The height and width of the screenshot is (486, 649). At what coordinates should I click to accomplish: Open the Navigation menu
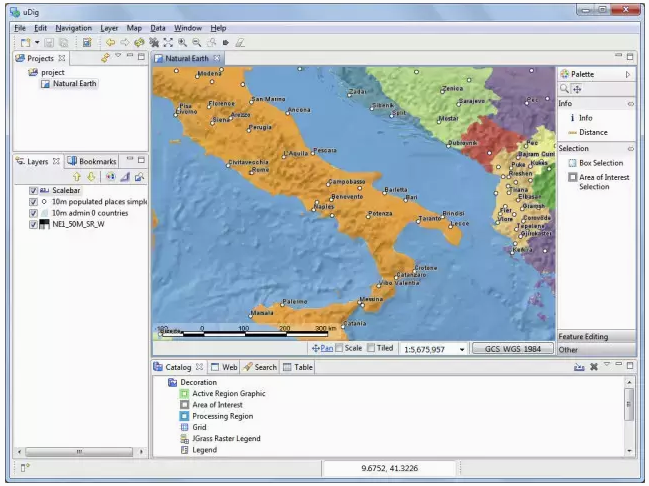pyautogui.click(x=73, y=28)
